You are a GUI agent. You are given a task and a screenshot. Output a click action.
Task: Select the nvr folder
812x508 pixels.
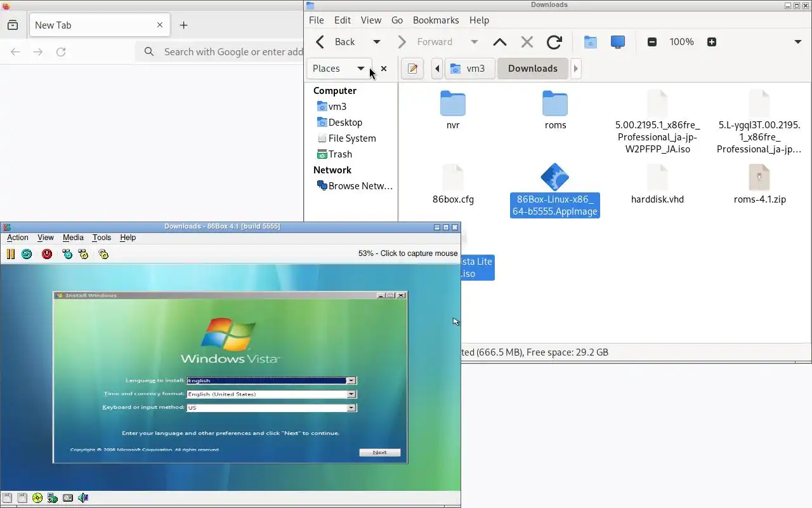453,110
